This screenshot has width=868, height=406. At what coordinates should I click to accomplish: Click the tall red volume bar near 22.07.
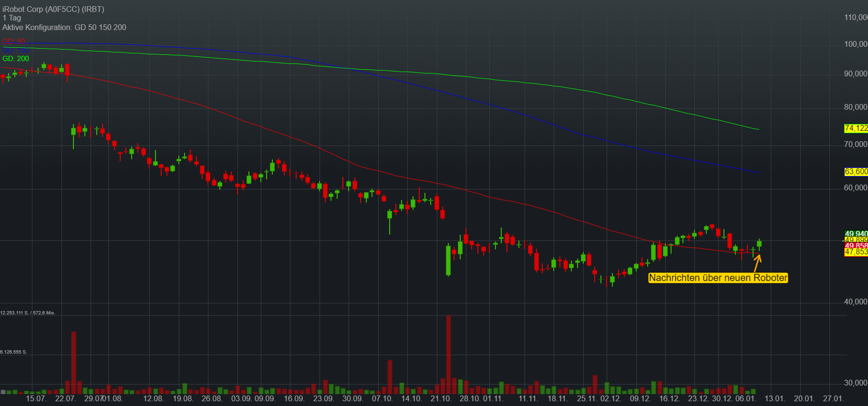(x=73, y=363)
